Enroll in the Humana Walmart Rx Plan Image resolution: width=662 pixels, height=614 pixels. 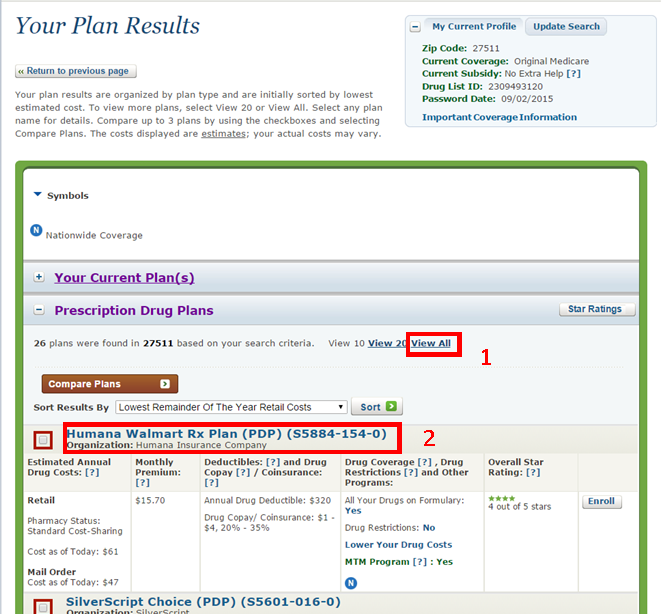coord(602,501)
